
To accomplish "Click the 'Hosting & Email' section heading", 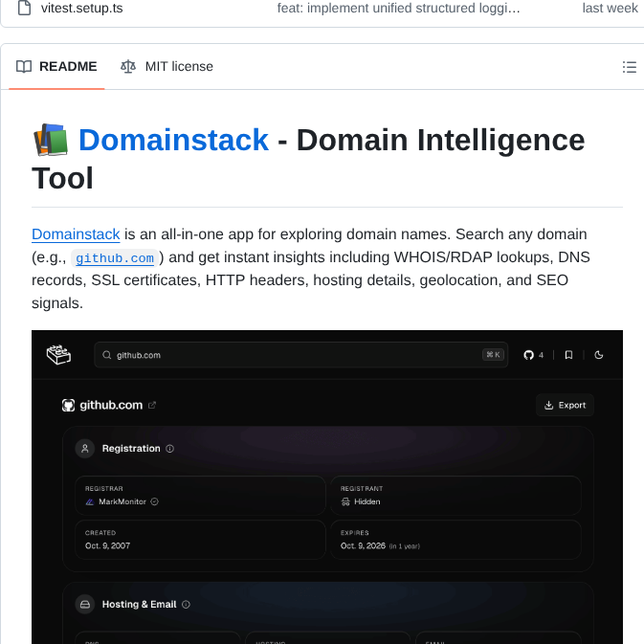I will click(140, 605).
